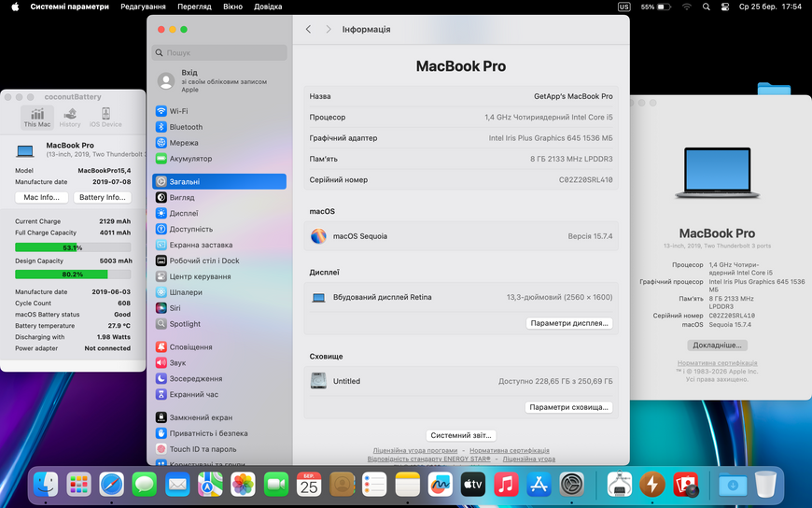Viewport: 812px width, 508px height.
Task: Open Control Center in menu bar
Action: [x=725, y=7]
